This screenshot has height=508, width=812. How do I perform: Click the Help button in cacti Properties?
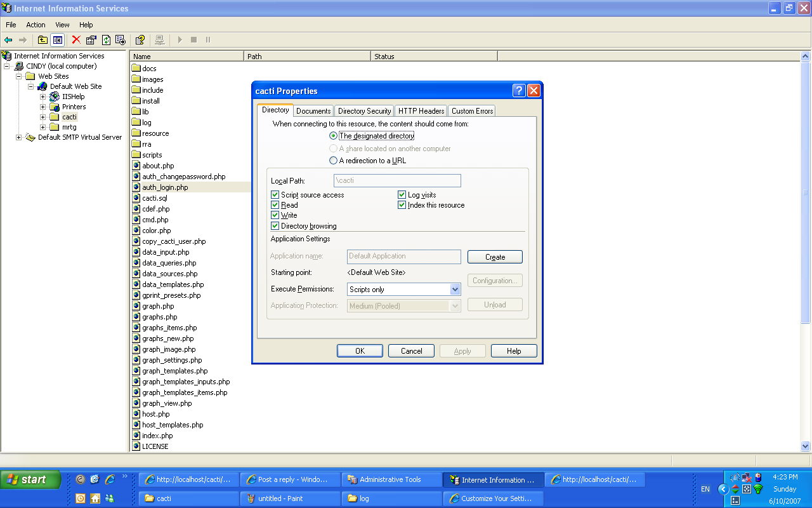pyautogui.click(x=514, y=351)
